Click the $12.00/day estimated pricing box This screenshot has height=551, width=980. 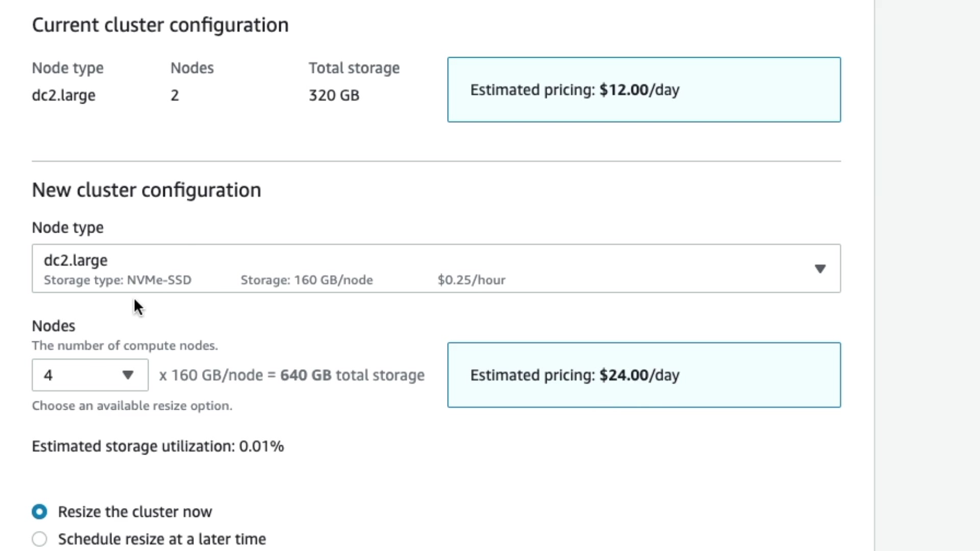point(644,90)
